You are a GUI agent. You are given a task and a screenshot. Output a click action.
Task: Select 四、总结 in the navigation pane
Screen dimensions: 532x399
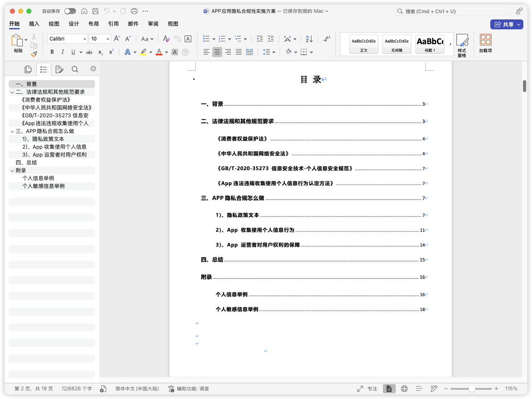(26, 162)
